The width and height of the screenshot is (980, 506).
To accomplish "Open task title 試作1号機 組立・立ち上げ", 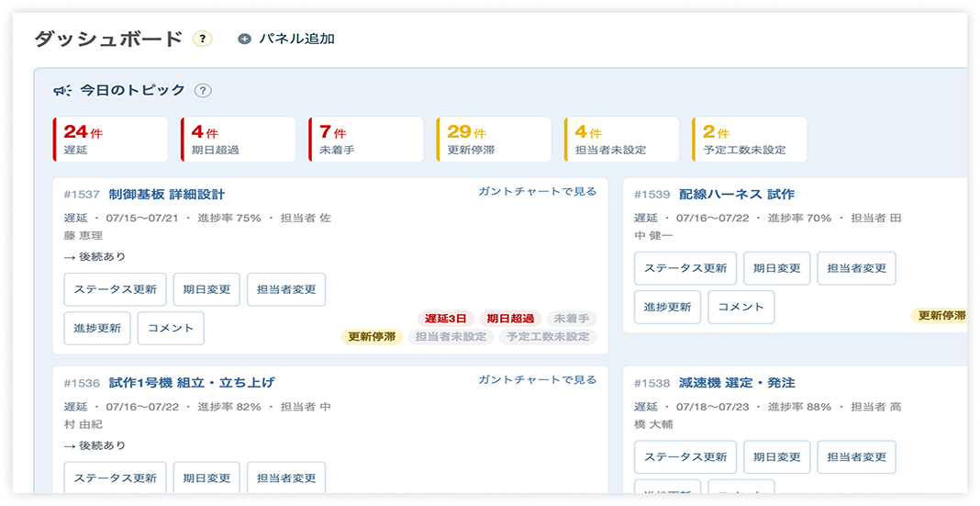I will pos(192,383).
